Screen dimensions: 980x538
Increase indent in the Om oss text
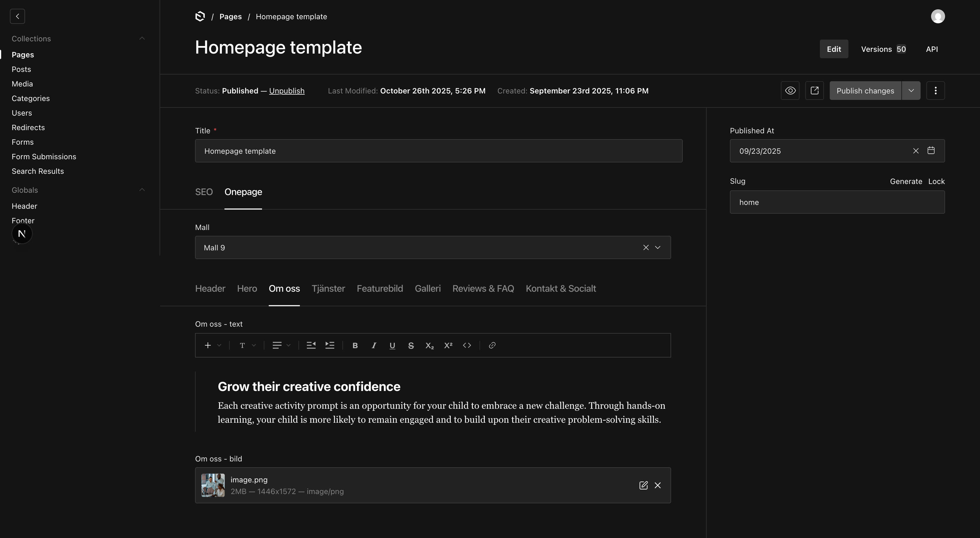(x=330, y=346)
